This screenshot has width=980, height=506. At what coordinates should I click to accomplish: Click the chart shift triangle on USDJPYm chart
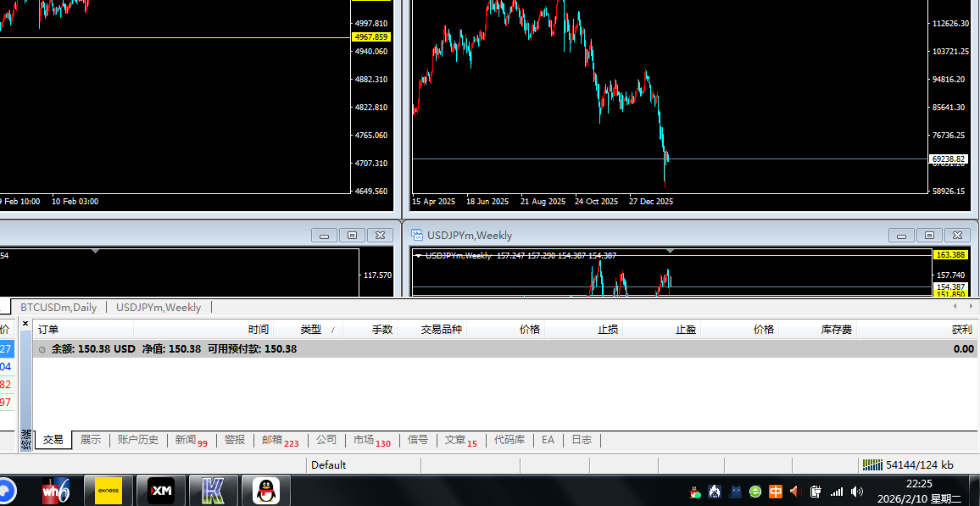670,251
